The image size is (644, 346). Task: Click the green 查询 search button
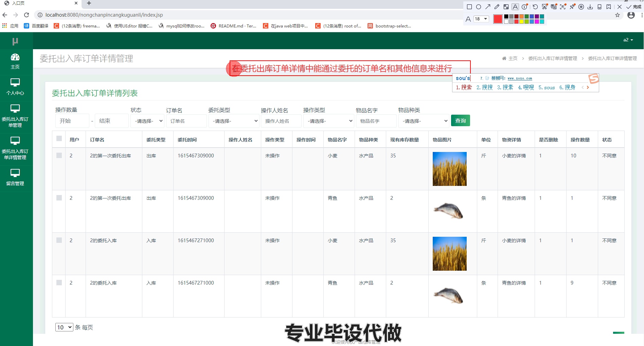(x=461, y=120)
